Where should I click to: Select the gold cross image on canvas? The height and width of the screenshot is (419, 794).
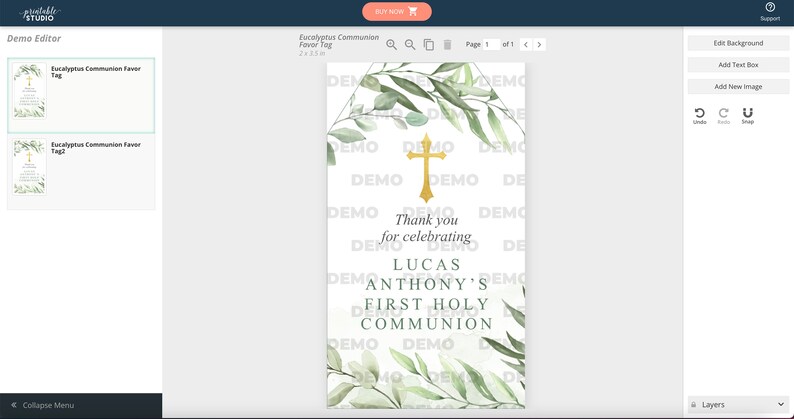click(x=426, y=168)
